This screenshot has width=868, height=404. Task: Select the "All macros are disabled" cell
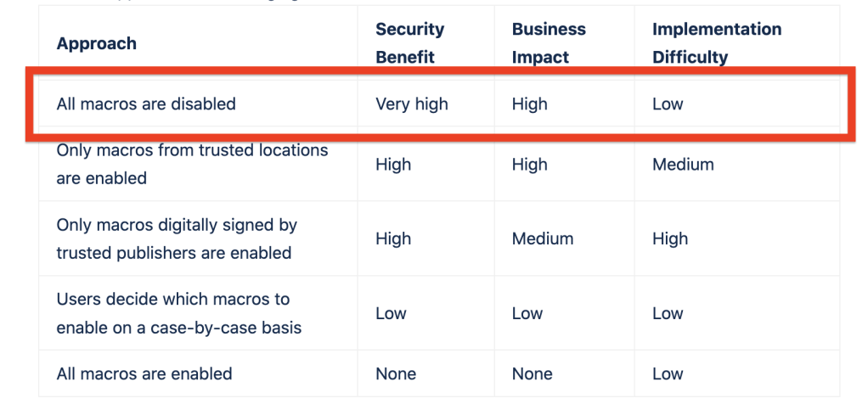click(146, 104)
